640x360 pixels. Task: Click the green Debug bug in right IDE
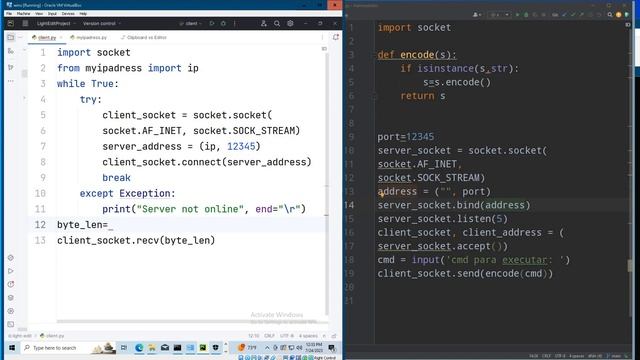526,15
